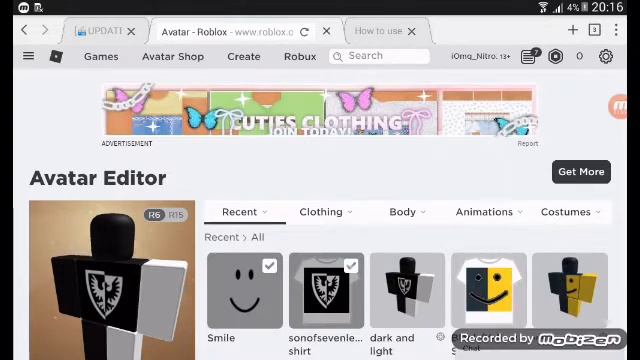Uncheck the sonofsevenless shirt checkbox
This screenshot has width=640, height=360.
coord(351,266)
